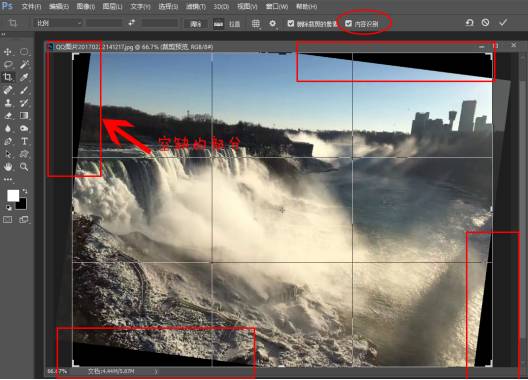Select the Move tool
The height and width of the screenshot is (380, 528).
point(7,52)
